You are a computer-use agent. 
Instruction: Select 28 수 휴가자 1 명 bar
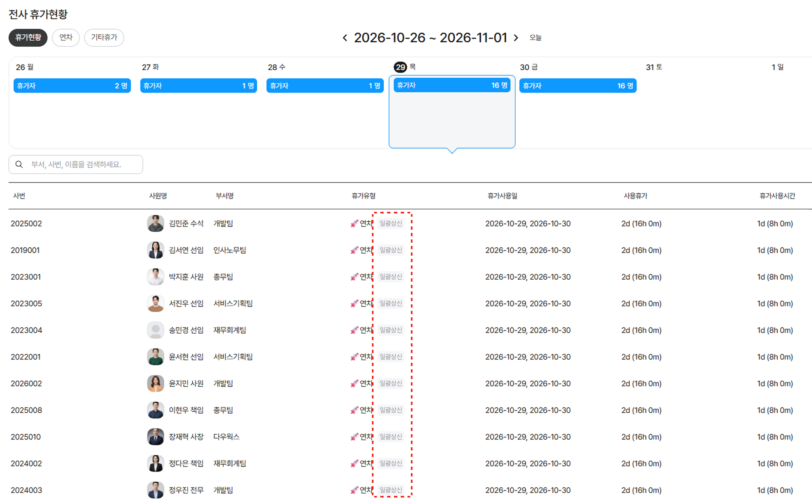(325, 86)
